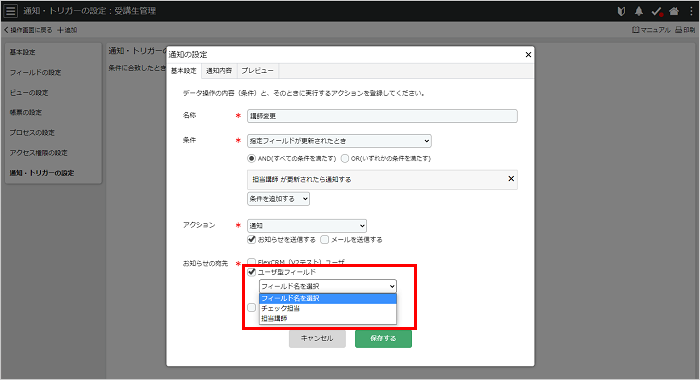
Task: Select the AND radio button
Action: pyautogui.click(x=252, y=159)
